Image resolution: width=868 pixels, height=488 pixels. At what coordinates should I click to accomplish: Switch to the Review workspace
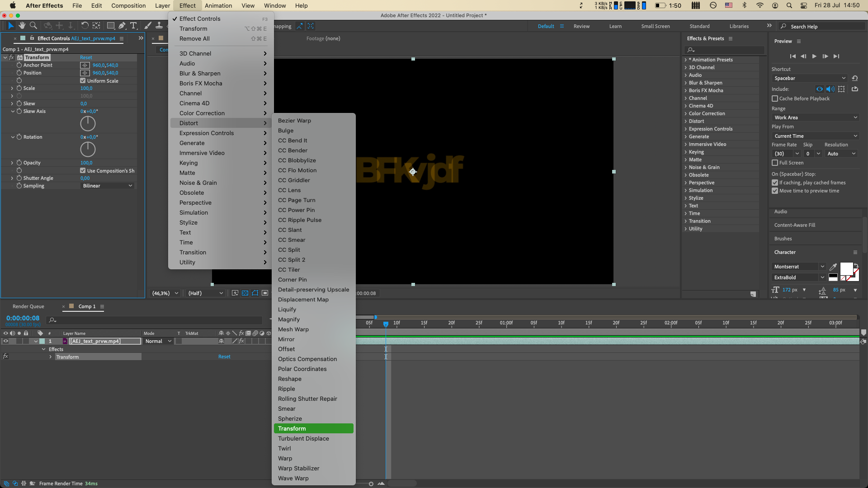[581, 26]
